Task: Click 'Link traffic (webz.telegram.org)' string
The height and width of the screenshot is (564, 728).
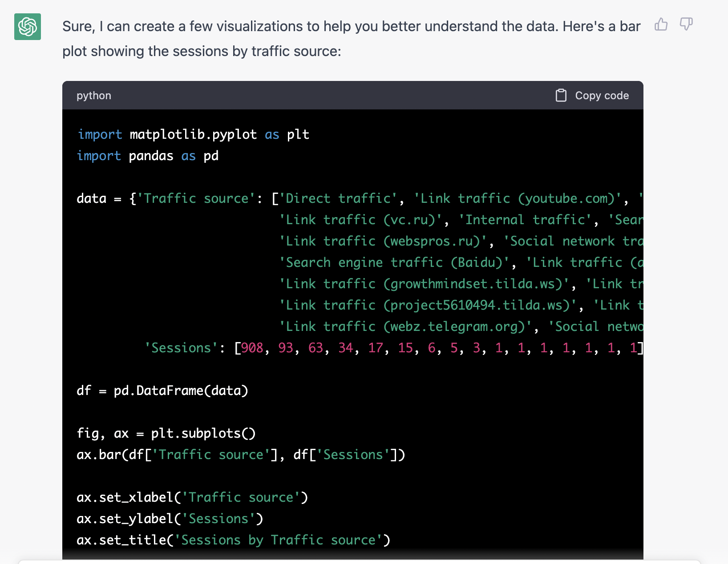Action: 405,326
